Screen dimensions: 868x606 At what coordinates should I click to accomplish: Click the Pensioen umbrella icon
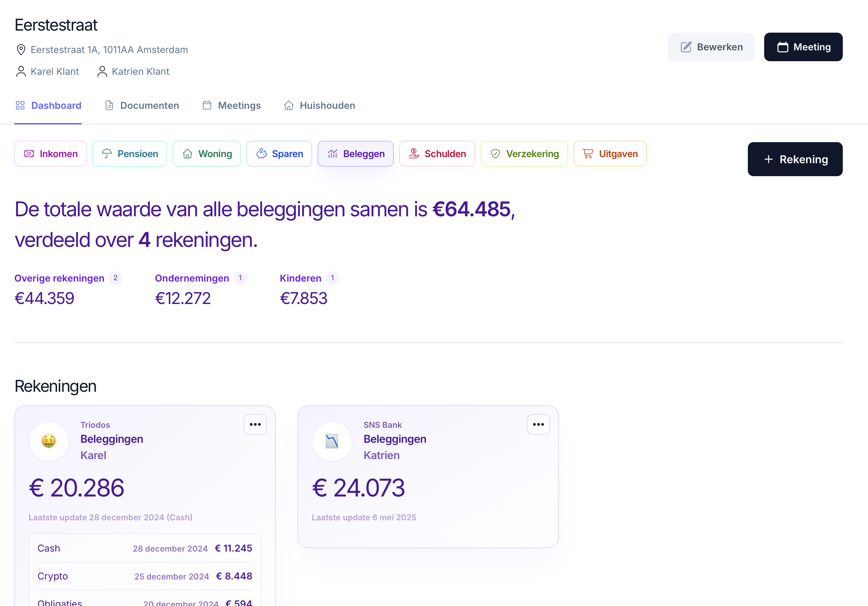(x=107, y=153)
